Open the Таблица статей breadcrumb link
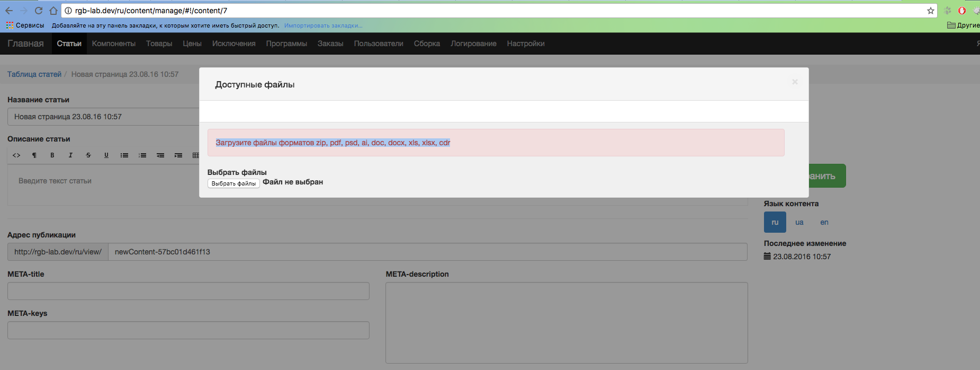The width and height of the screenshot is (980, 370). pyautogui.click(x=34, y=74)
